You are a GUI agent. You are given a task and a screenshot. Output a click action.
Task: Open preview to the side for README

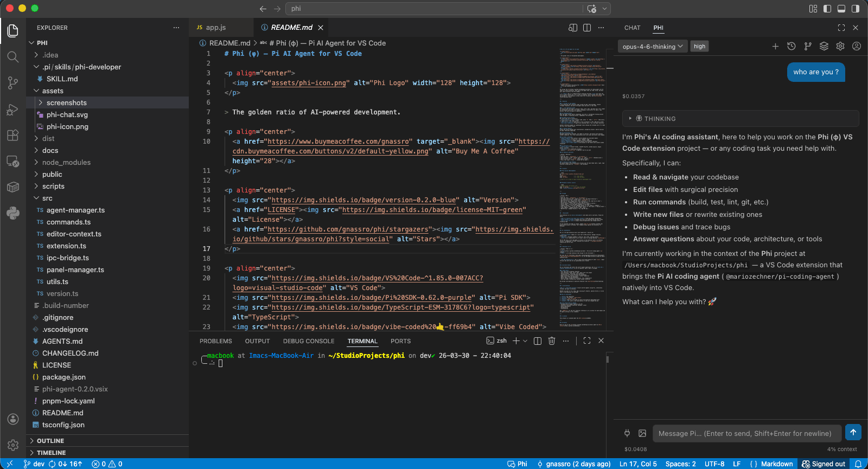pos(573,28)
